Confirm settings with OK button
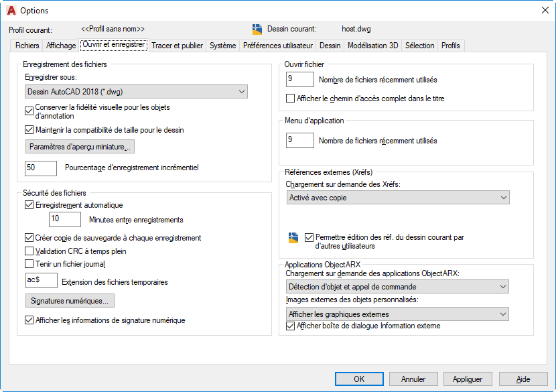 pyautogui.click(x=359, y=379)
